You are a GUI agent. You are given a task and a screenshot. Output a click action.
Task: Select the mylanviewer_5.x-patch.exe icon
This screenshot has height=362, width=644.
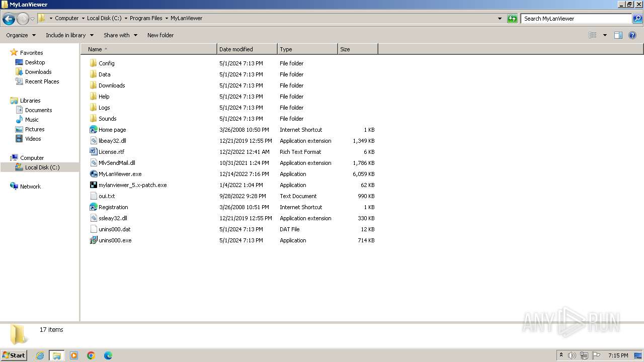(93, 185)
